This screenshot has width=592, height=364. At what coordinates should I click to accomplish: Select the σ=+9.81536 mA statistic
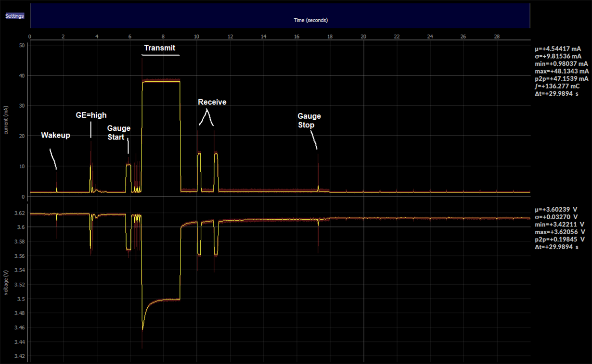pos(558,56)
